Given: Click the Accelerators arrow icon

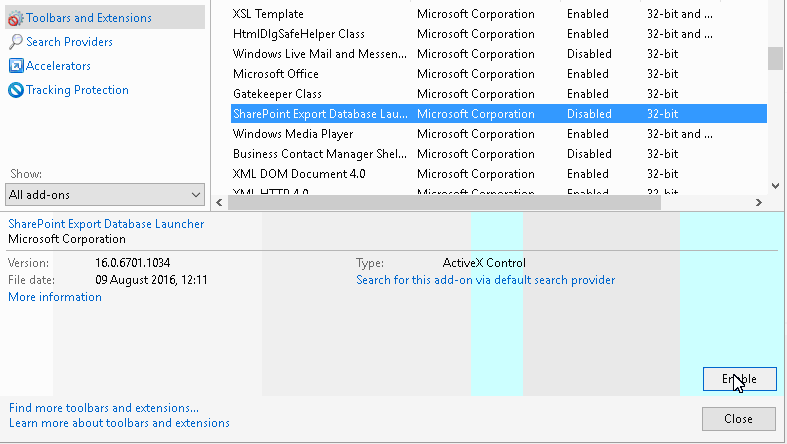Looking at the screenshot, I should click(16, 66).
